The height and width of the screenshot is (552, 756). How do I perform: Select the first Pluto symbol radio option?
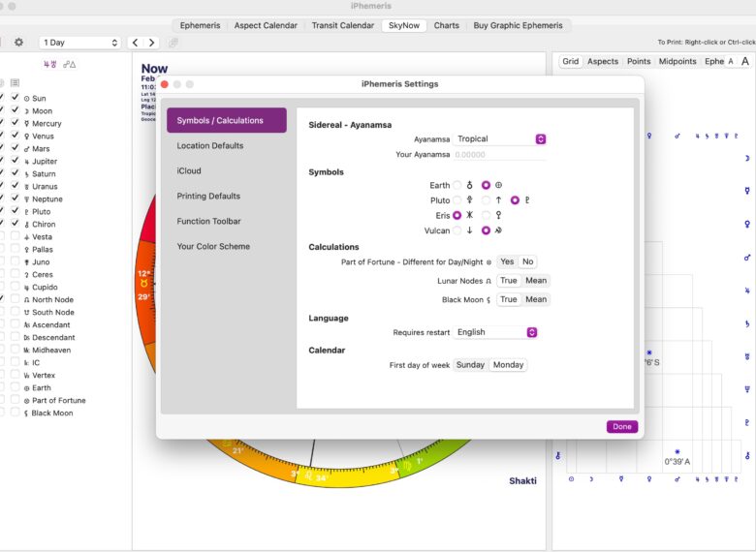457,200
